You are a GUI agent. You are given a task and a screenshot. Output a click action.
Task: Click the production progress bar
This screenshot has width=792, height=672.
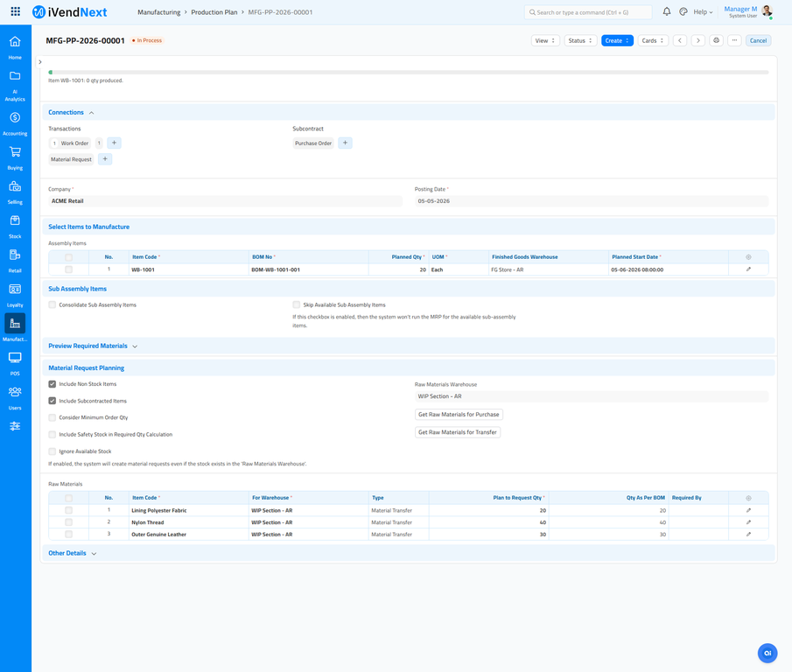click(408, 73)
